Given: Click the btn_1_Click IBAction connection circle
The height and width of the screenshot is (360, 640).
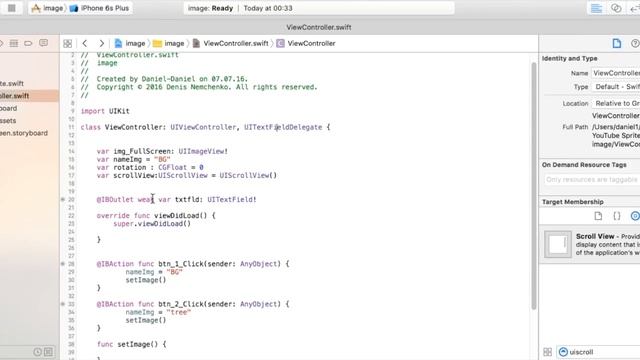Looking at the screenshot, I should (x=62, y=264).
